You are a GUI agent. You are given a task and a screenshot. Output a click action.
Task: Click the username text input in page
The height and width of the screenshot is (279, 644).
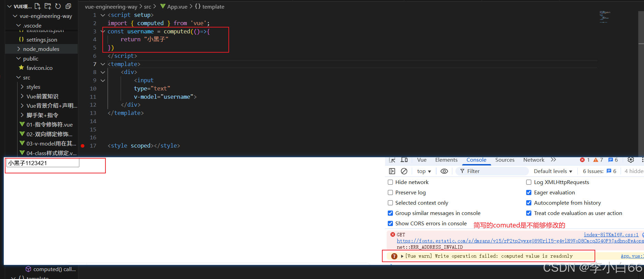pyautogui.click(x=43, y=163)
